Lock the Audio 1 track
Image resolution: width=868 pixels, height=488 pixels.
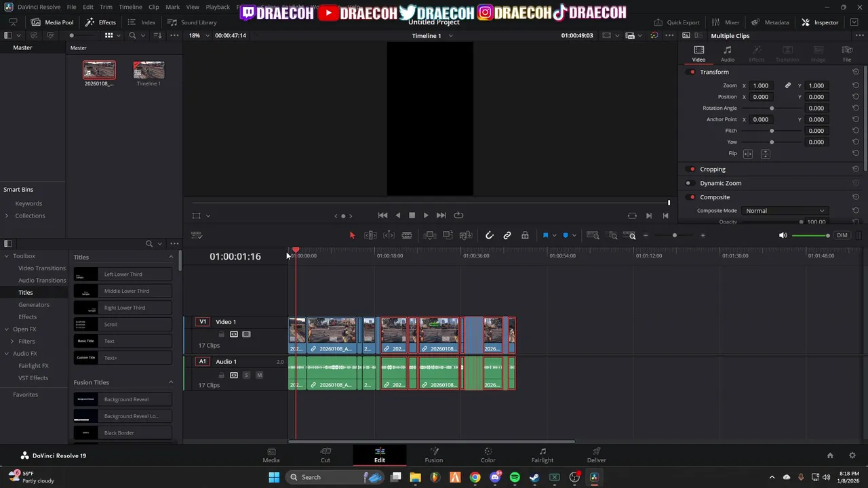[221, 375]
